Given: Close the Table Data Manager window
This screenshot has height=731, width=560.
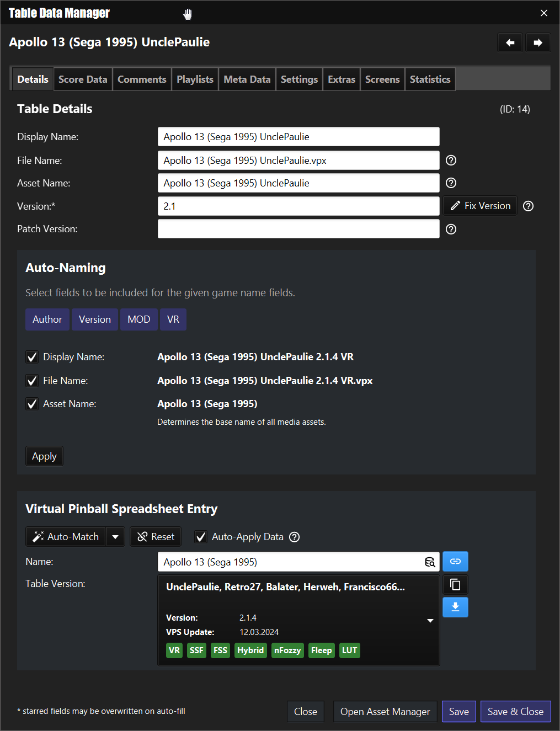Looking at the screenshot, I should tap(544, 13).
